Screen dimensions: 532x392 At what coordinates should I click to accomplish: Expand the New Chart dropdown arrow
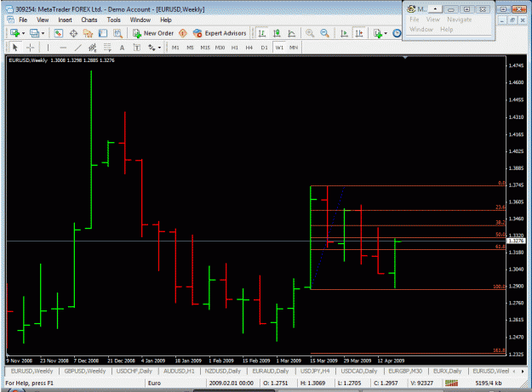point(24,33)
